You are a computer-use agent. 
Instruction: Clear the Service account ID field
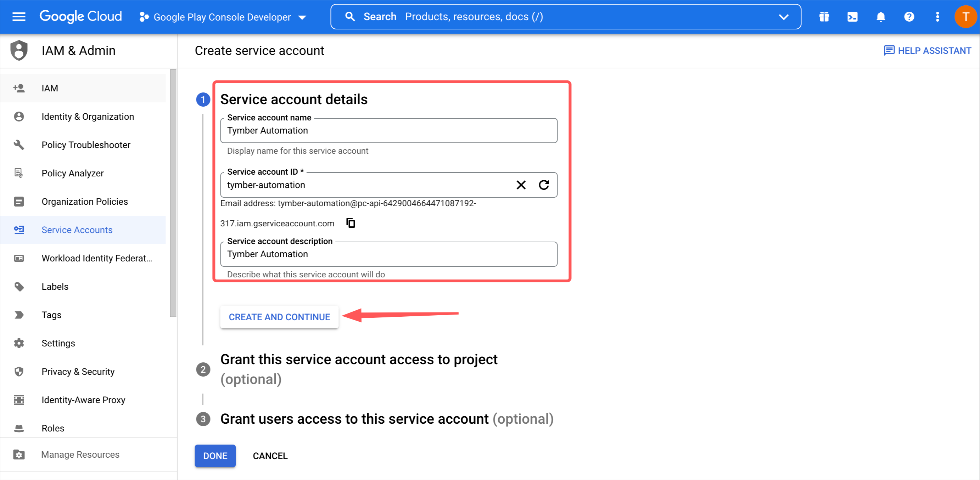tap(521, 185)
